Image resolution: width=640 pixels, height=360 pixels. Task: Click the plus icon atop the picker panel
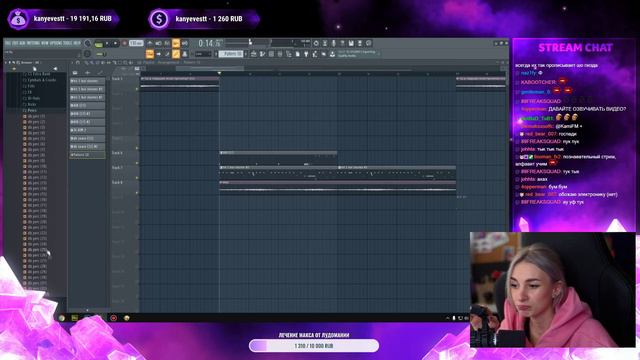87,73
